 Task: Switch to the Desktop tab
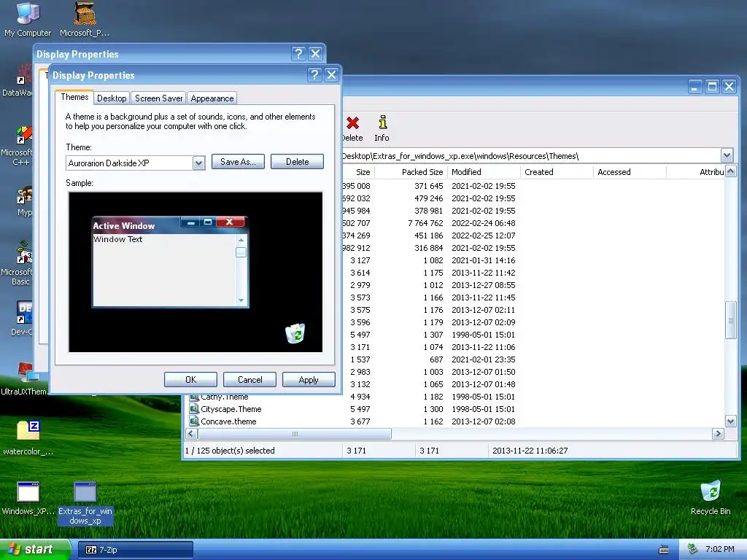[112, 98]
